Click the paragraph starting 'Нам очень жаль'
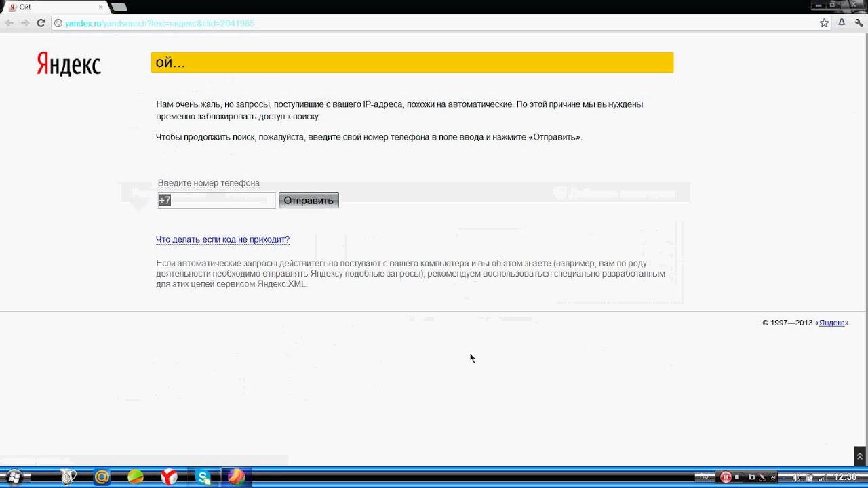 399,110
